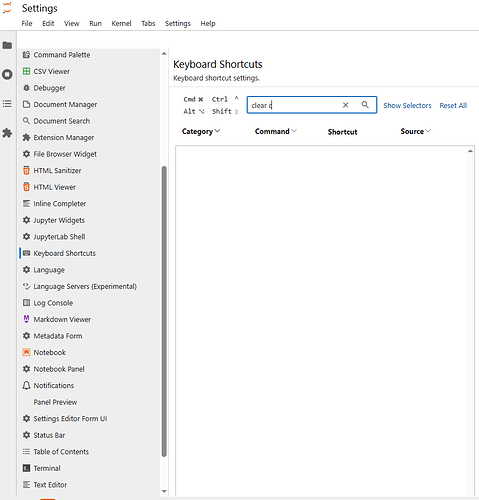Click the settings list scrollbar thumb
Image resolution: width=479 pixels, height=500 pixels.
tap(164, 311)
